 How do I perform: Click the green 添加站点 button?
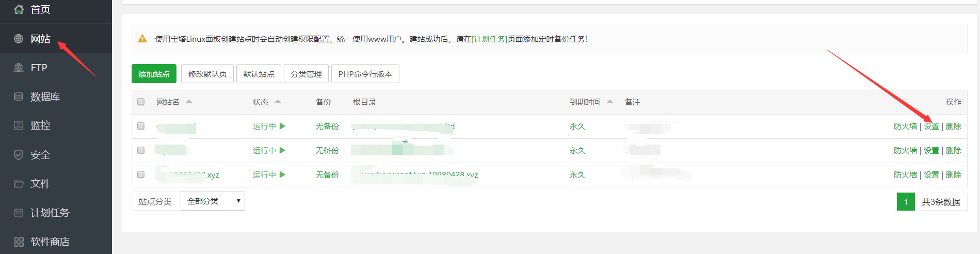click(154, 74)
